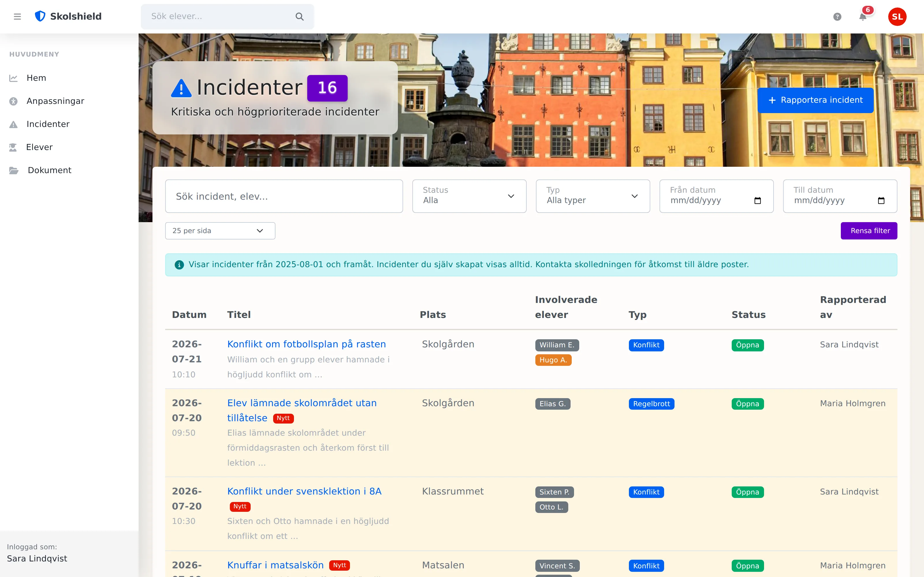Click the Skolshield shield logo
Image resolution: width=924 pixels, height=577 pixels.
[40, 16]
